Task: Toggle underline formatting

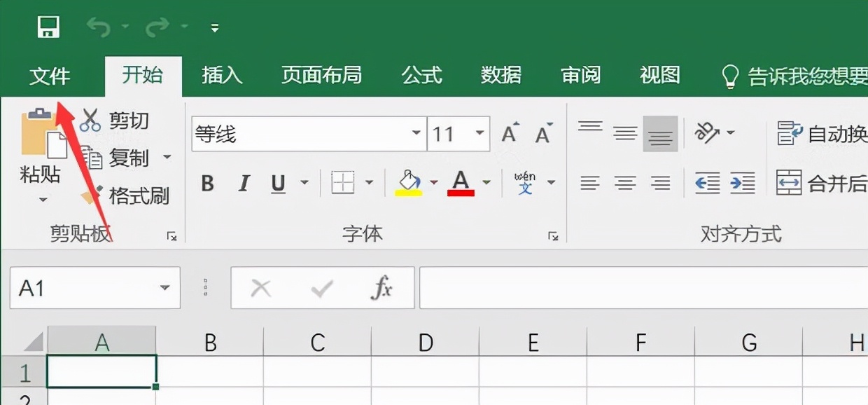Action: [x=277, y=184]
